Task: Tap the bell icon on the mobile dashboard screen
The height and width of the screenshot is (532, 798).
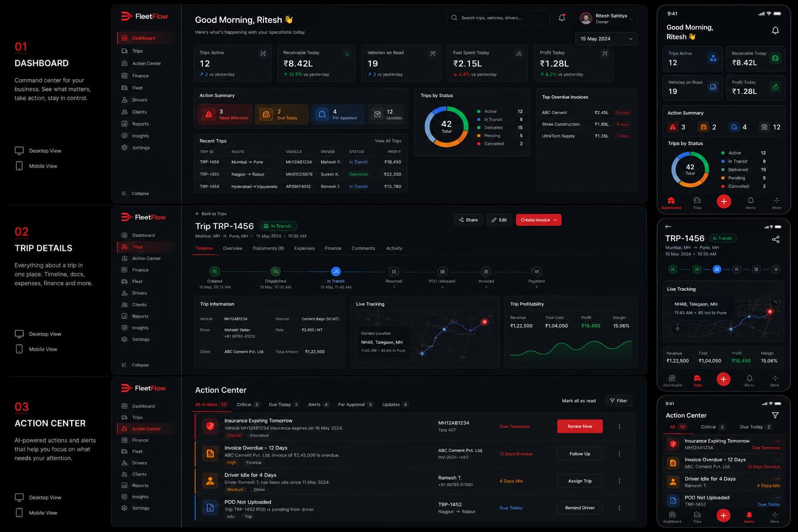Action: coord(775,31)
